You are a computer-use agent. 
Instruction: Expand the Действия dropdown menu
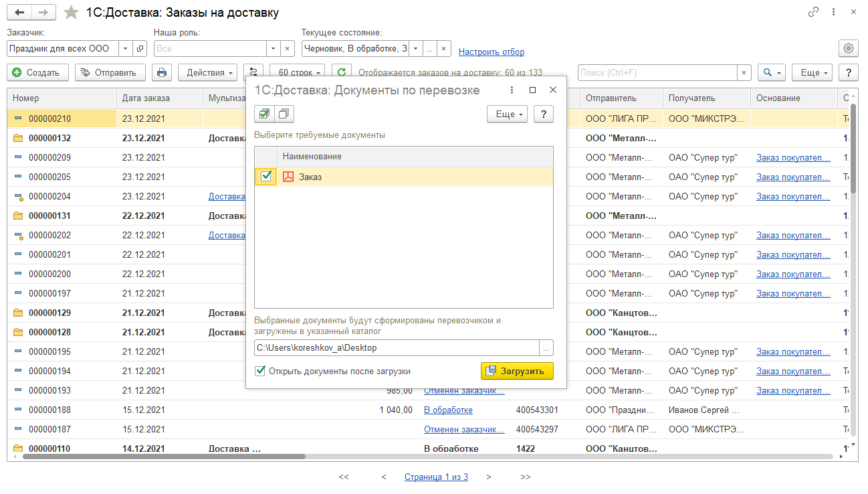[211, 72]
